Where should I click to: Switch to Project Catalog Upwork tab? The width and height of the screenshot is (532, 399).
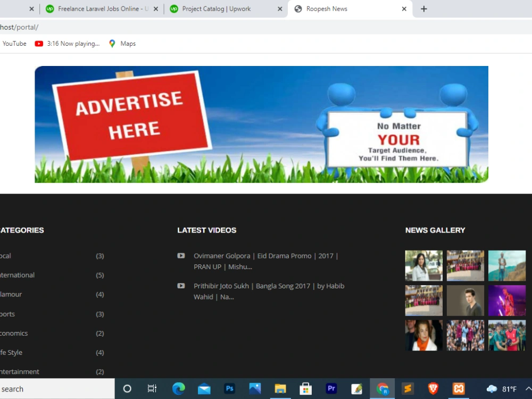(x=226, y=9)
